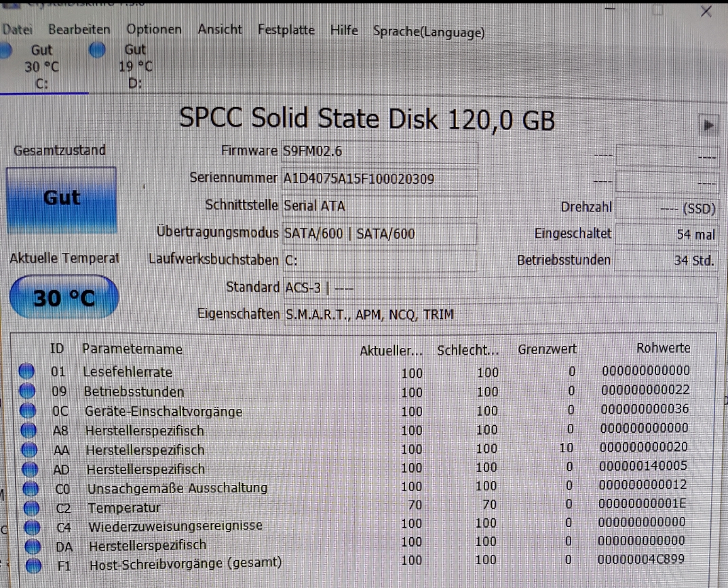Click Grenzwert value 10 in row AA

point(567,448)
